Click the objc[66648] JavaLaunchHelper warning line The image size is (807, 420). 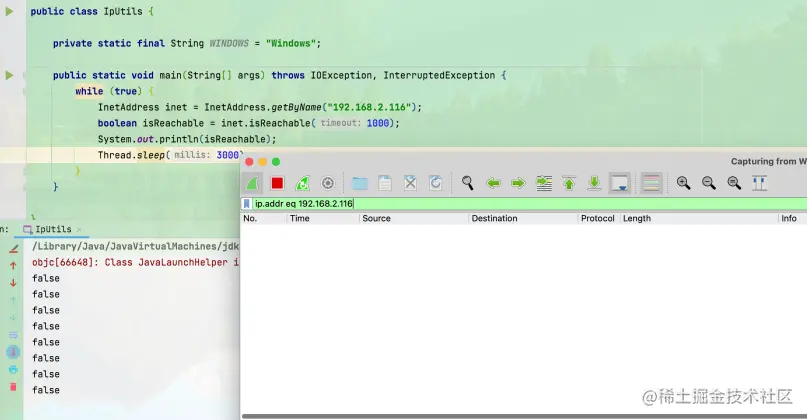point(135,262)
